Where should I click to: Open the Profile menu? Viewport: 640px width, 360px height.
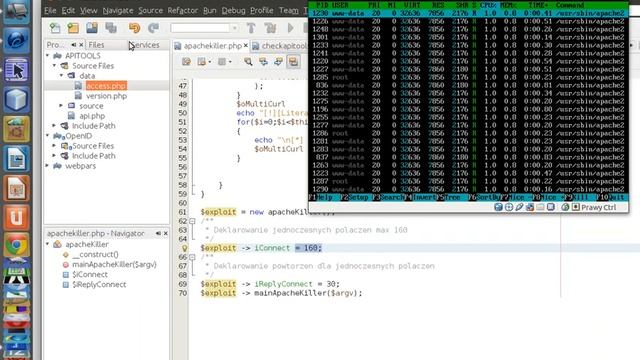[x=261, y=10]
